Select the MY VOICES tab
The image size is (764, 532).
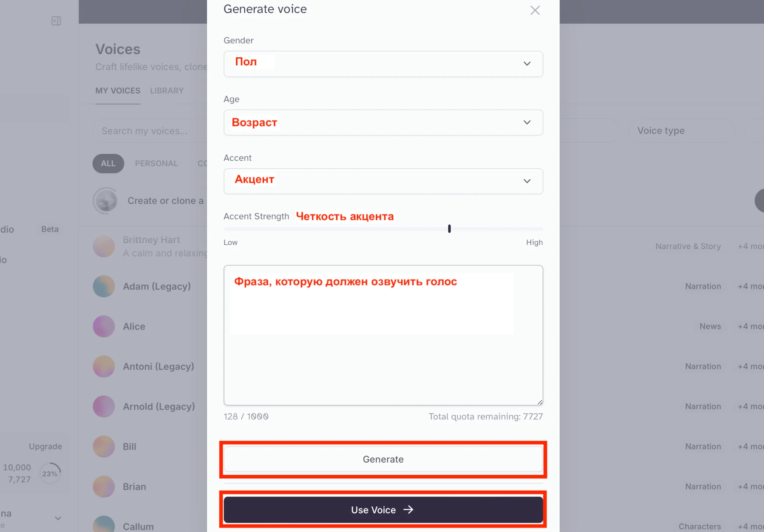tap(118, 91)
